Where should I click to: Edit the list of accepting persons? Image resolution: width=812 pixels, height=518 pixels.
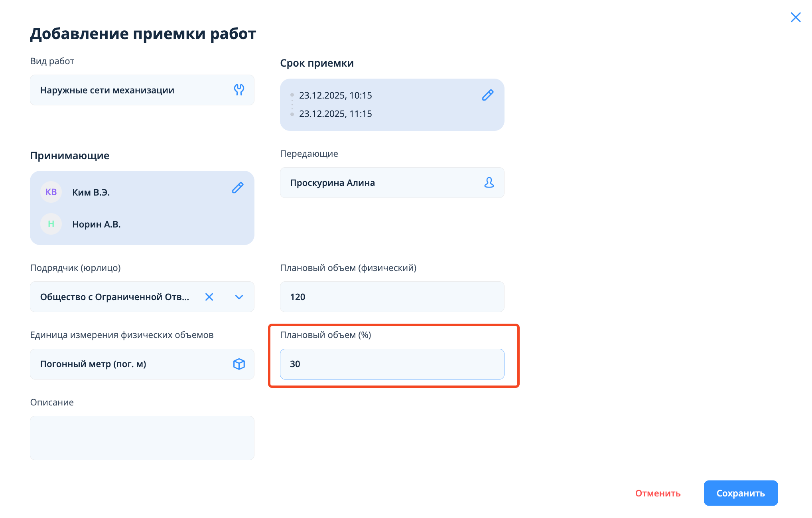tap(238, 188)
